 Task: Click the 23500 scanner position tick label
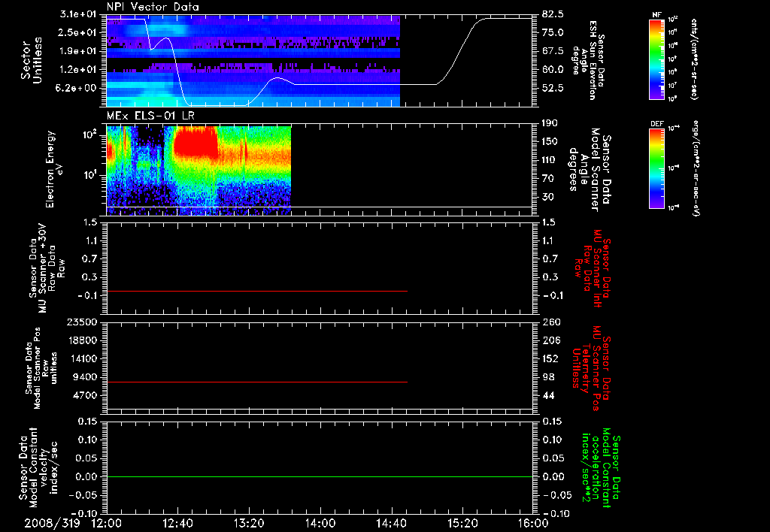83,322
